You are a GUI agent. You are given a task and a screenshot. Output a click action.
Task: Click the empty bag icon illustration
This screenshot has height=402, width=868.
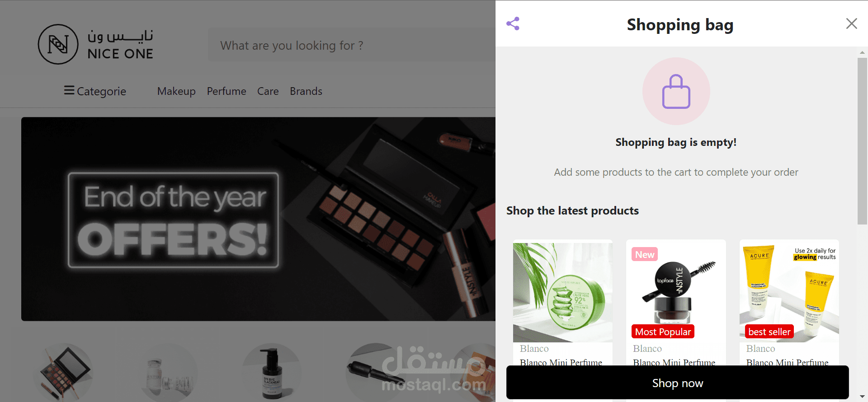tap(676, 91)
